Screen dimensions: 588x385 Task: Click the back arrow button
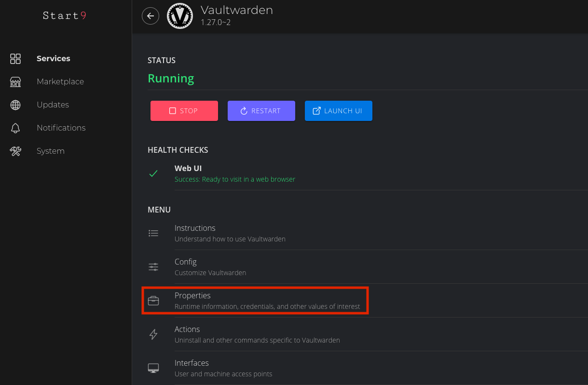150,16
